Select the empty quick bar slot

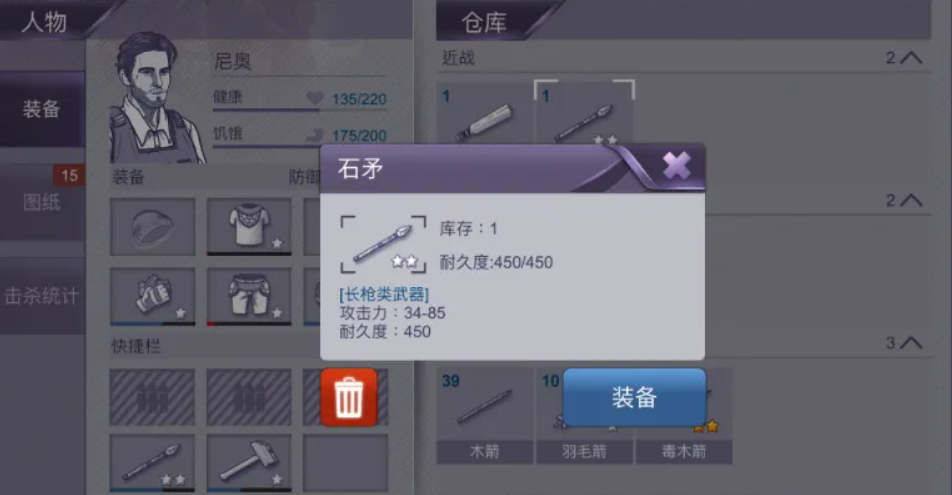pyautogui.click(x=345, y=463)
